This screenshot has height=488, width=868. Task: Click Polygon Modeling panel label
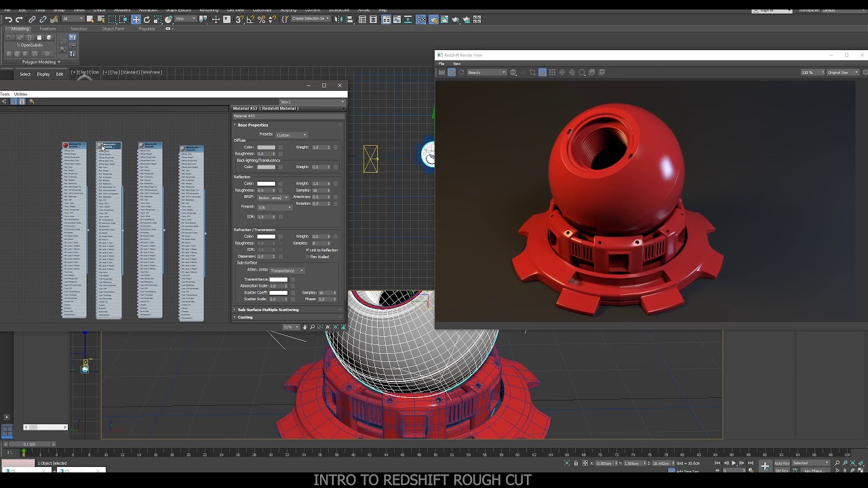pos(40,62)
